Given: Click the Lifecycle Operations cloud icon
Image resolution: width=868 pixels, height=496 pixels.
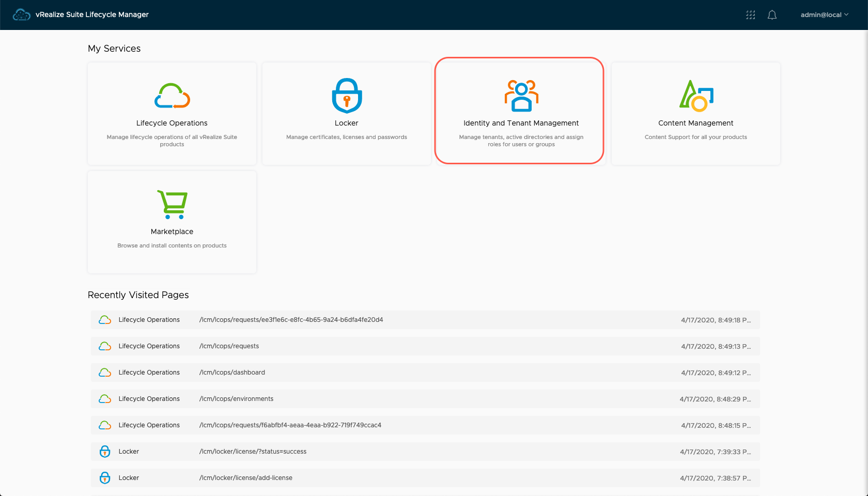Looking at the screenshot, I should point(172,96).
